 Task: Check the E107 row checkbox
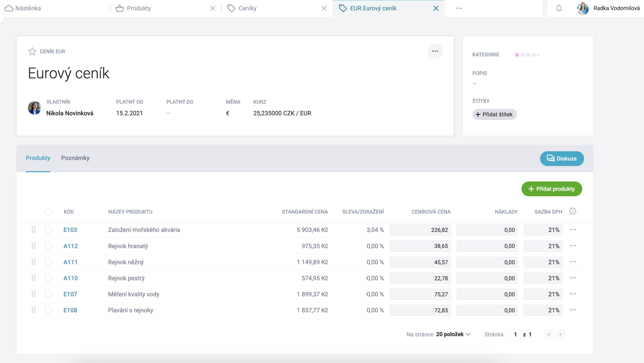coord(48,294)
